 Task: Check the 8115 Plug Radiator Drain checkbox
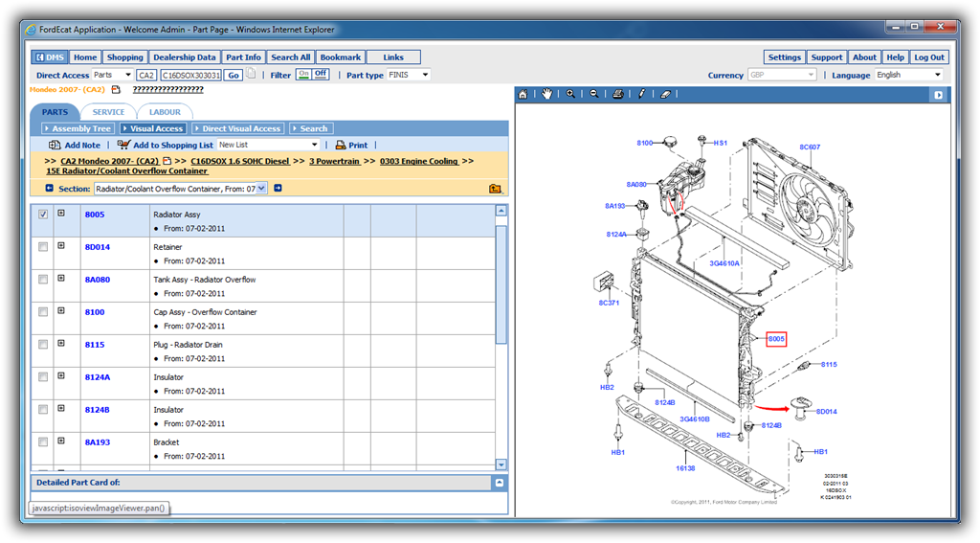(43, 344)
